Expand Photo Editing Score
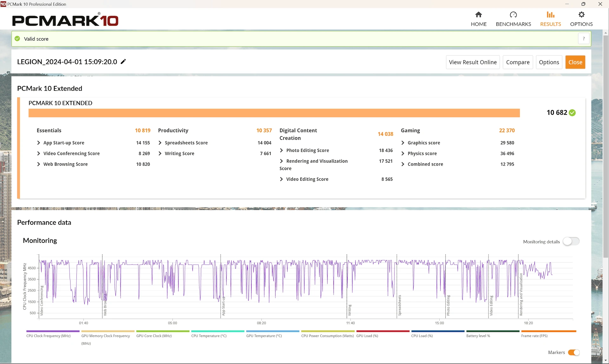 click(281, 150)
